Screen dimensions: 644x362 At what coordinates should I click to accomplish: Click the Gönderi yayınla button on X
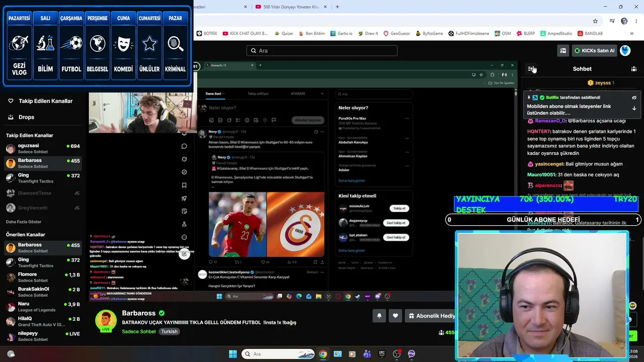coord(308,120)
